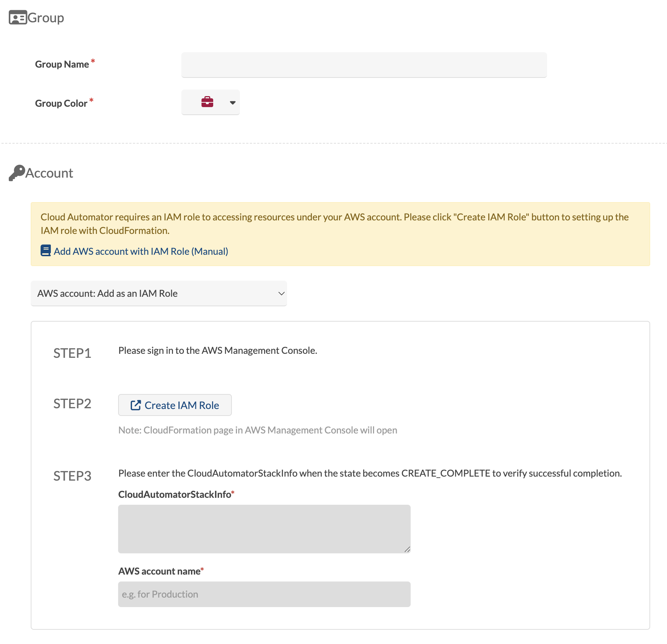Click the contact card icon beside Group heading

coord(17,17)
